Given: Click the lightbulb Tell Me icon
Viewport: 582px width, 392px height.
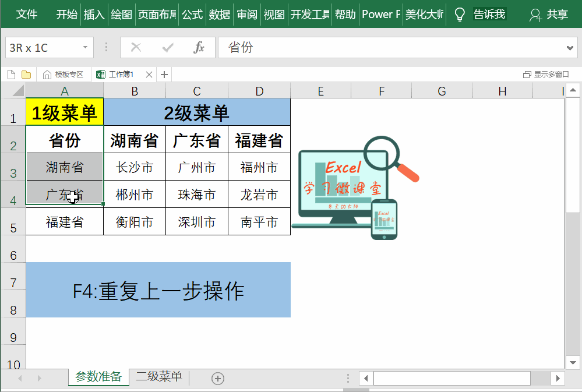Looking at the screenshot, I should coord(460,14).
